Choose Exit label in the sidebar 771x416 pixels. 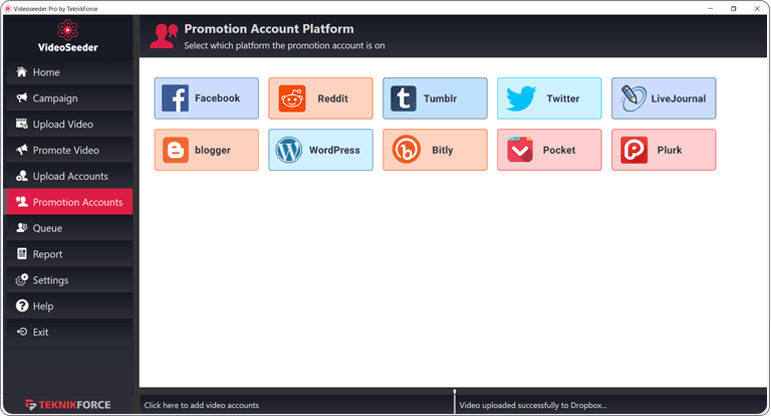pyautogui.click(x=40, y=332)
